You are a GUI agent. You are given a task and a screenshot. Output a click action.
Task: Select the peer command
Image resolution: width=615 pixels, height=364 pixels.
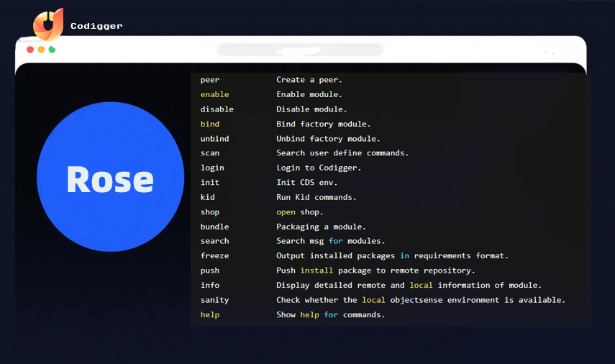coord(210,80)
